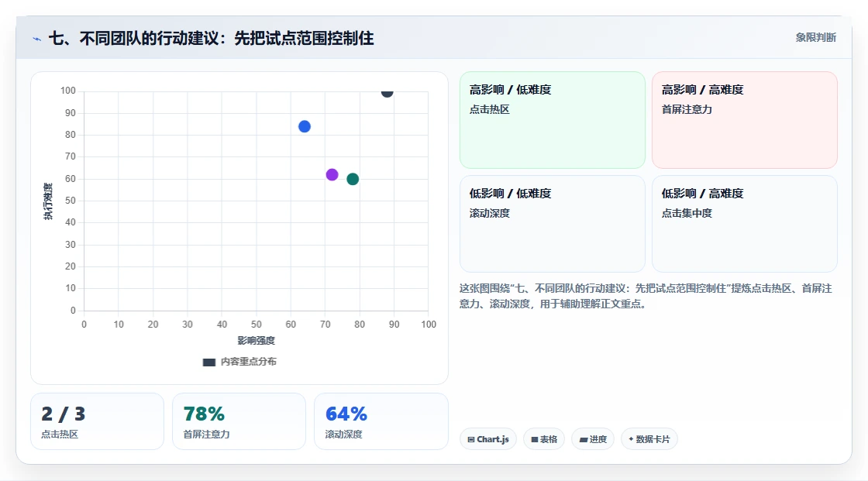Click the purple data point on the scatter chart

click(x=332, y=175)
